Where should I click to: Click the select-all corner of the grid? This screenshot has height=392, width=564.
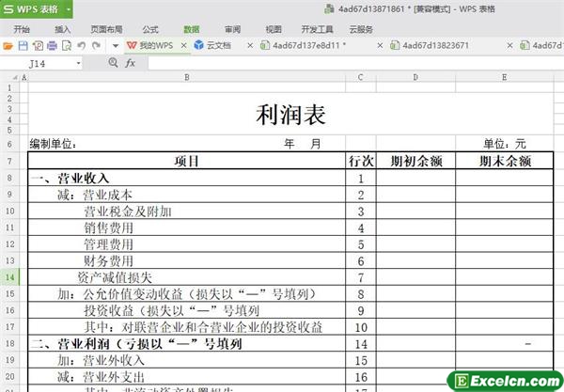tap(15, 77)
